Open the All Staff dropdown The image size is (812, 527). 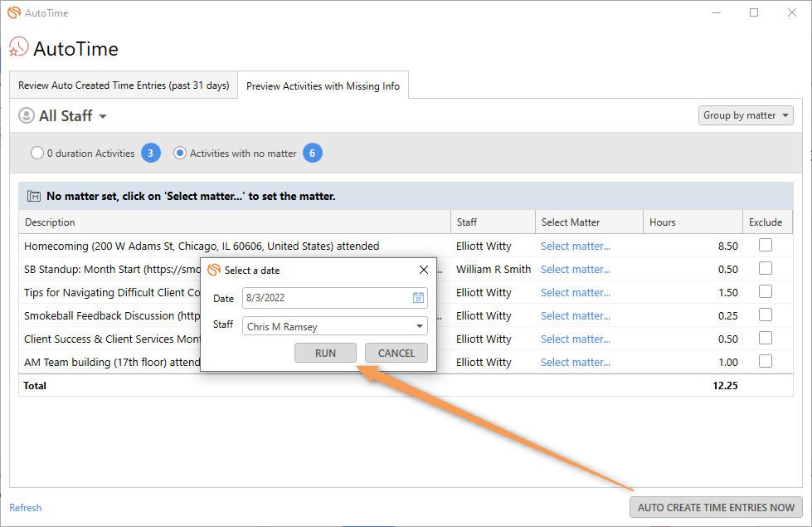(x=103, y=116)
